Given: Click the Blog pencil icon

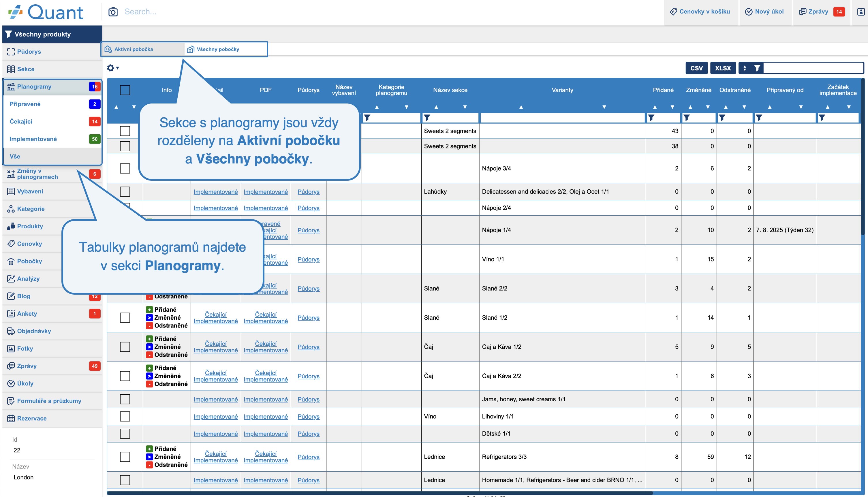Looking at the screenshot, I should [11, 296].
